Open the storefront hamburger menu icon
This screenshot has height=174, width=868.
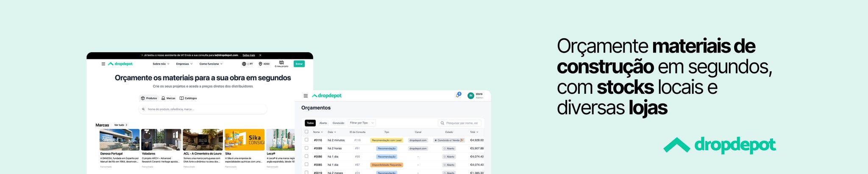(x=103, y=64)
